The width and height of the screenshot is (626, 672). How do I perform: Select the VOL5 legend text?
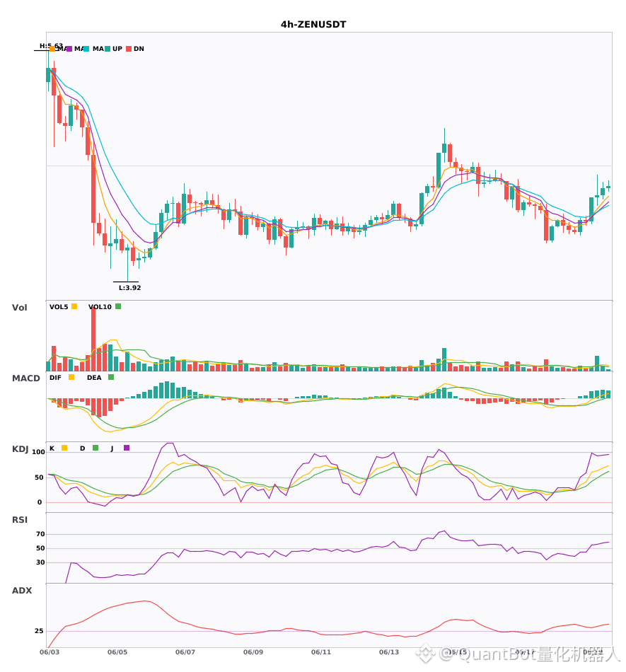tap(59, 307)
